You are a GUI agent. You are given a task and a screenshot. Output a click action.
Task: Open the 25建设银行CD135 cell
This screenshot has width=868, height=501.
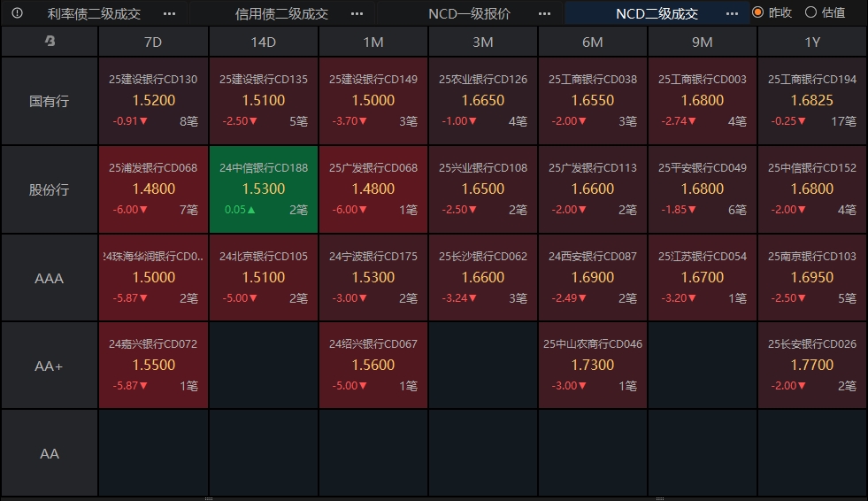pyautogui.click(x=264, y=101)
